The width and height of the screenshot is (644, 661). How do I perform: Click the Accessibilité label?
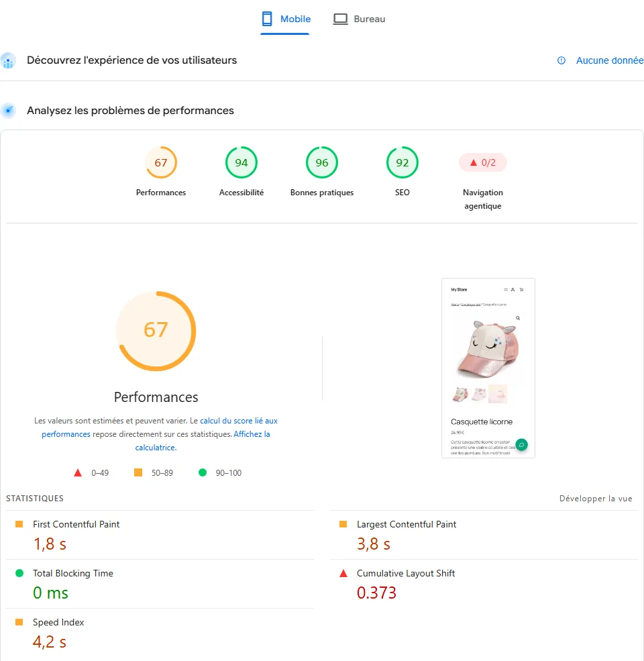coord(241,192)
